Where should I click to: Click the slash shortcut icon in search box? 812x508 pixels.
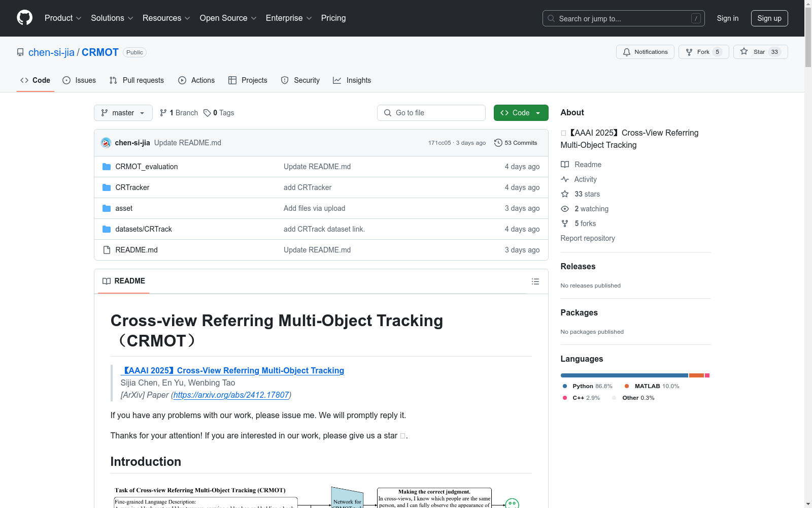click(x=696, y=18)
